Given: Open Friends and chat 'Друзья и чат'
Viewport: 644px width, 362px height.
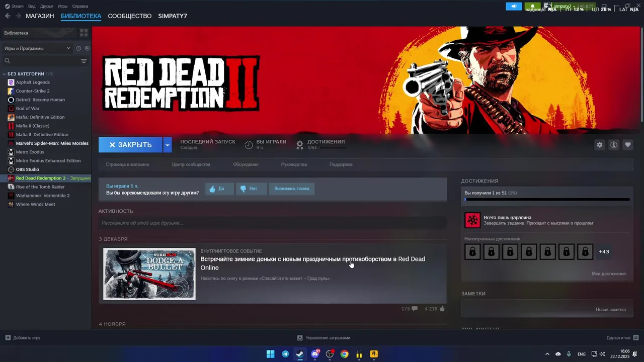Looking at the screenshot, I should (622, 338).
